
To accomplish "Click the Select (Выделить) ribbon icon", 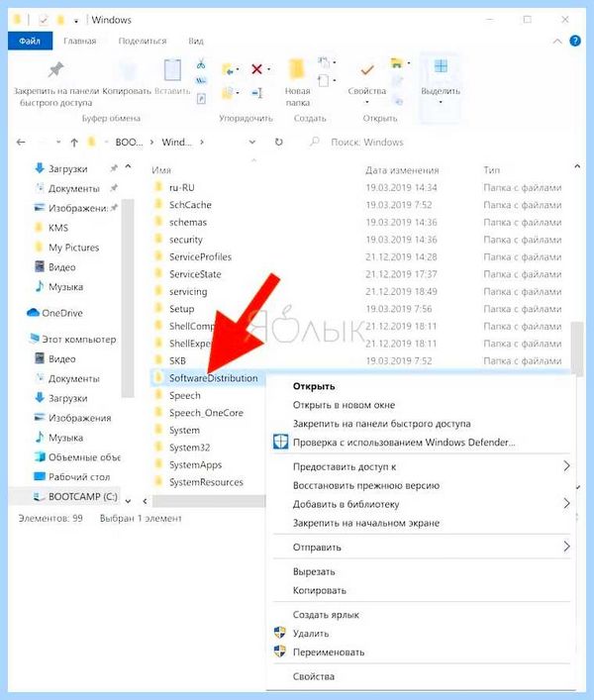I will pos(441,66).
